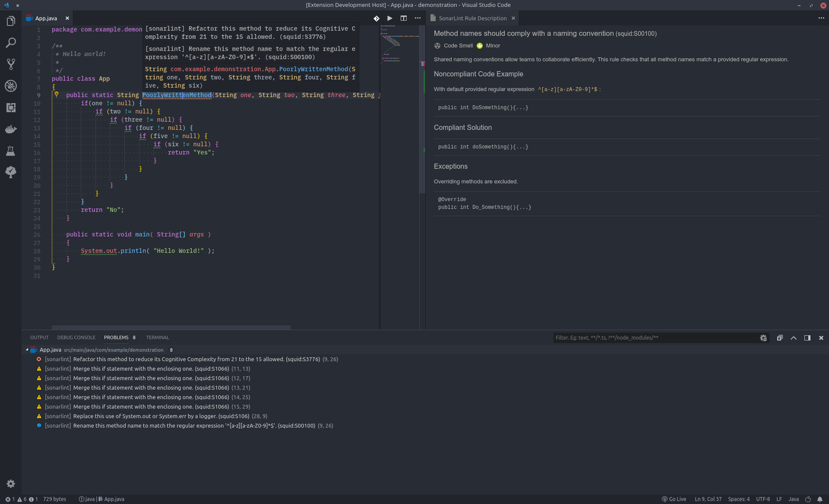Click the lightbulb quick fix icon on line 9
The width and height of the screenshot is (829, 504).
[x=56, y=94]
